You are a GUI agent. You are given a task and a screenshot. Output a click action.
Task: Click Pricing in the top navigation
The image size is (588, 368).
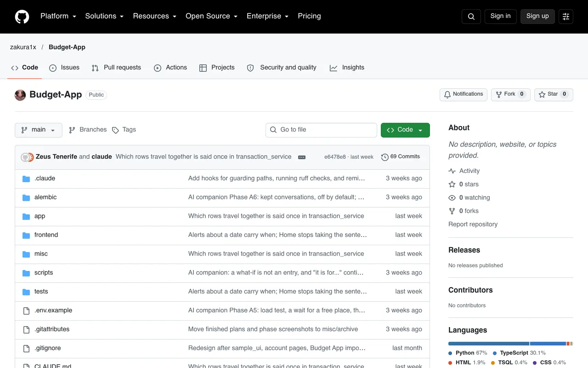pos(309,16)
